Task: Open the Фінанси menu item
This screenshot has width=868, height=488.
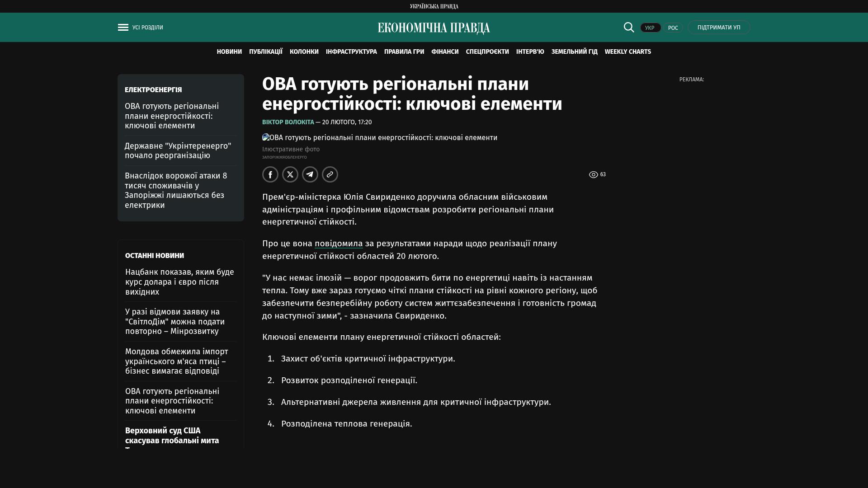Action: coord(445,52)
